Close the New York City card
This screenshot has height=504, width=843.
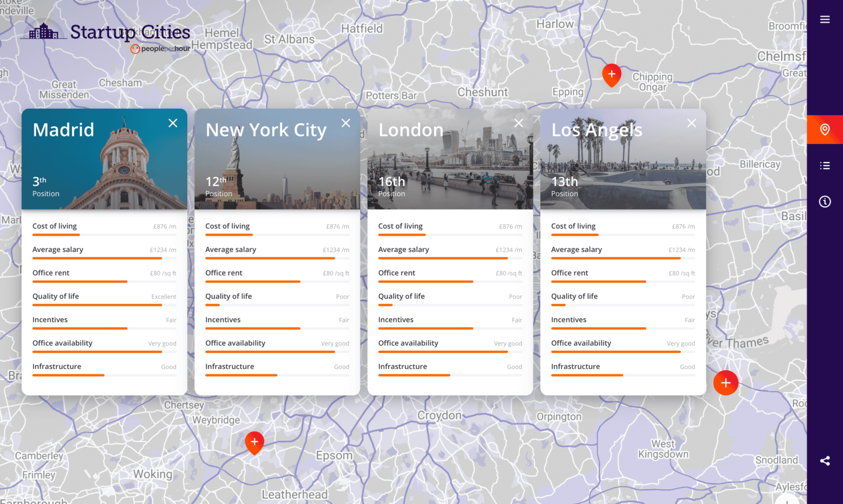pyautogui.click(x=346, y=123)
